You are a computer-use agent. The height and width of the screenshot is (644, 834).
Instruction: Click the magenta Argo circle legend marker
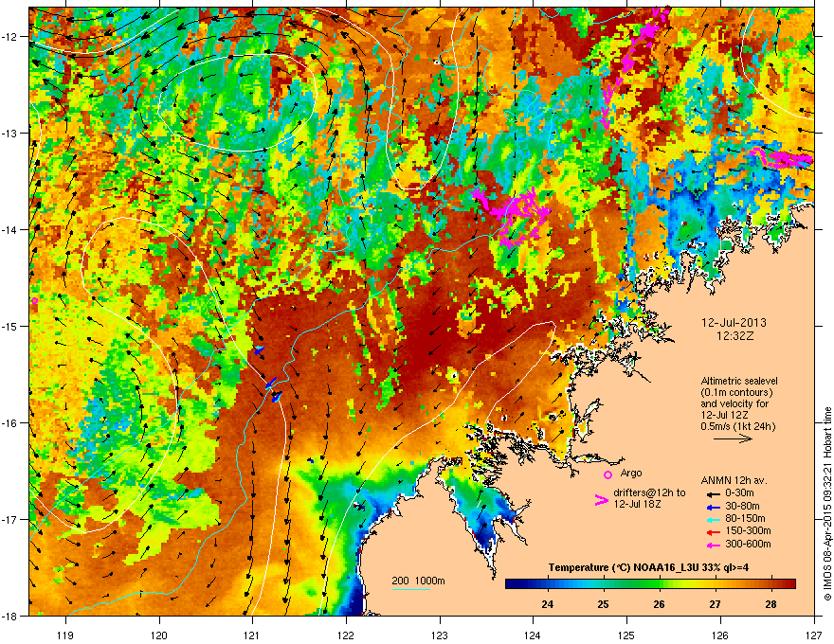pos(607,474)
